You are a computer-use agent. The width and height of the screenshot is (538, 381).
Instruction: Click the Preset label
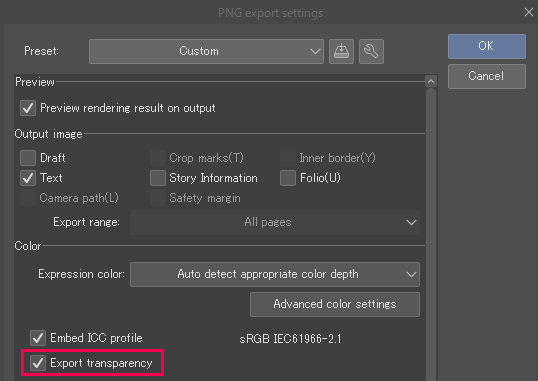tap(41, 51)
